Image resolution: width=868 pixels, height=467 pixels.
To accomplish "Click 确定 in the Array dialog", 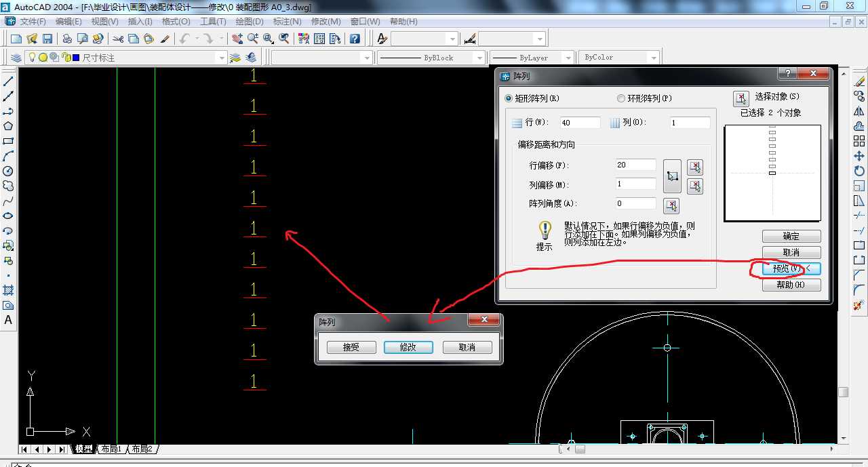I will [791, 237].
